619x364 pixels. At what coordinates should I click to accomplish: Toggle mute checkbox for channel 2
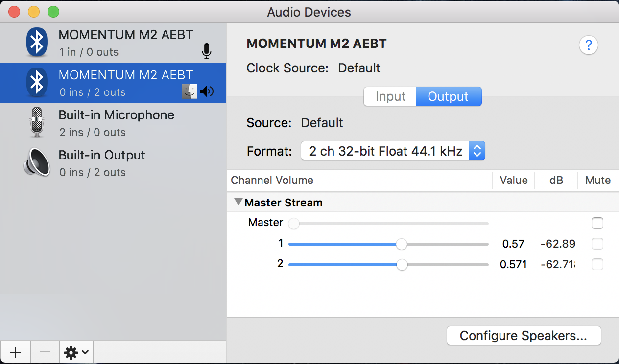pyautogui.click(x=597, y=264)
